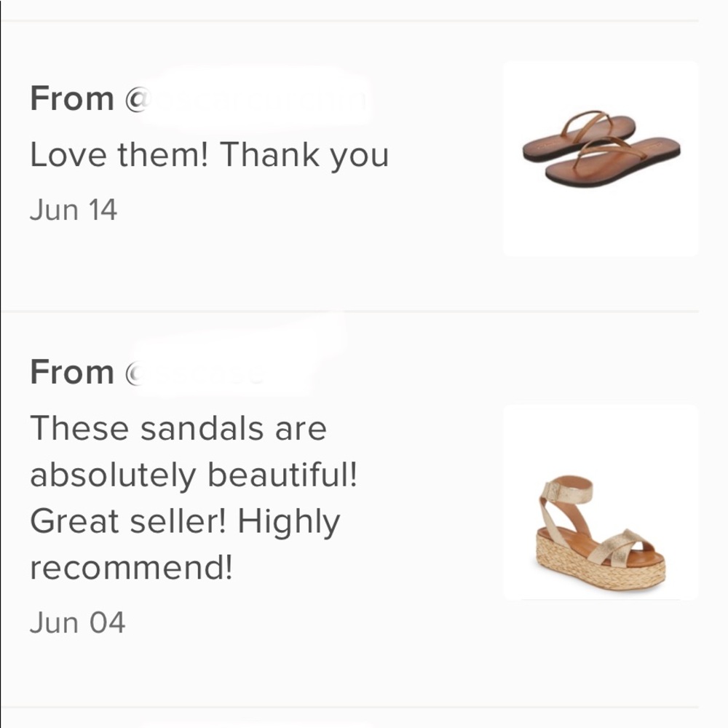Click the Jun 04 date label
The image size is (728, 728).
pyautogui.click(x=78, y=621)
